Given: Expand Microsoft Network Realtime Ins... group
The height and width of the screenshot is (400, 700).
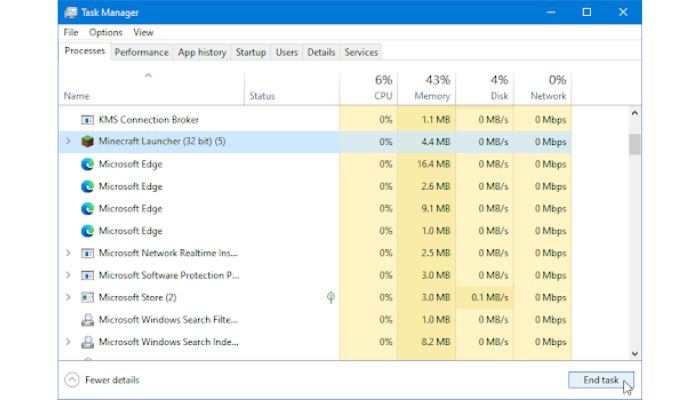Looking at the screenshot, I should pos(68,253).
